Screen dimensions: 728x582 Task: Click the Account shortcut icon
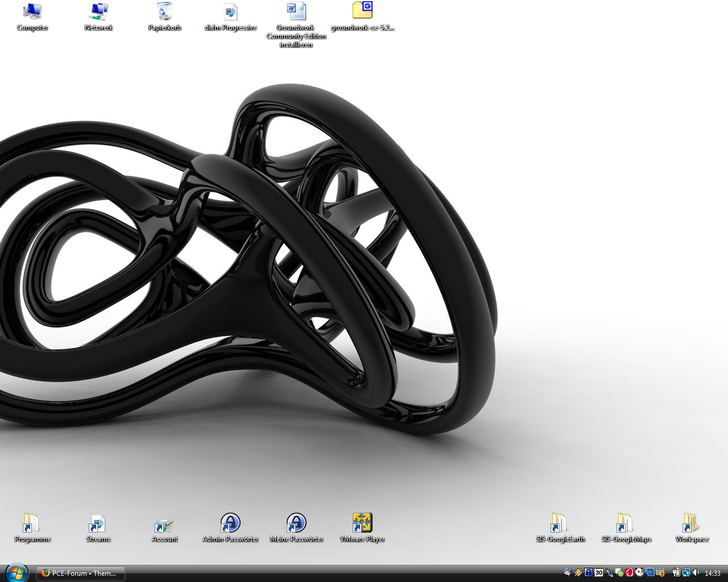click(x=164, y=523)
